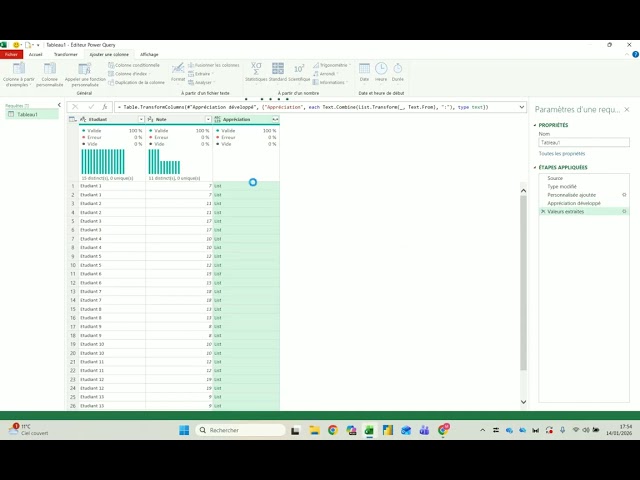Select the Appréciation column header
This screenshot has width=640, height=480.
pos(236,120)
